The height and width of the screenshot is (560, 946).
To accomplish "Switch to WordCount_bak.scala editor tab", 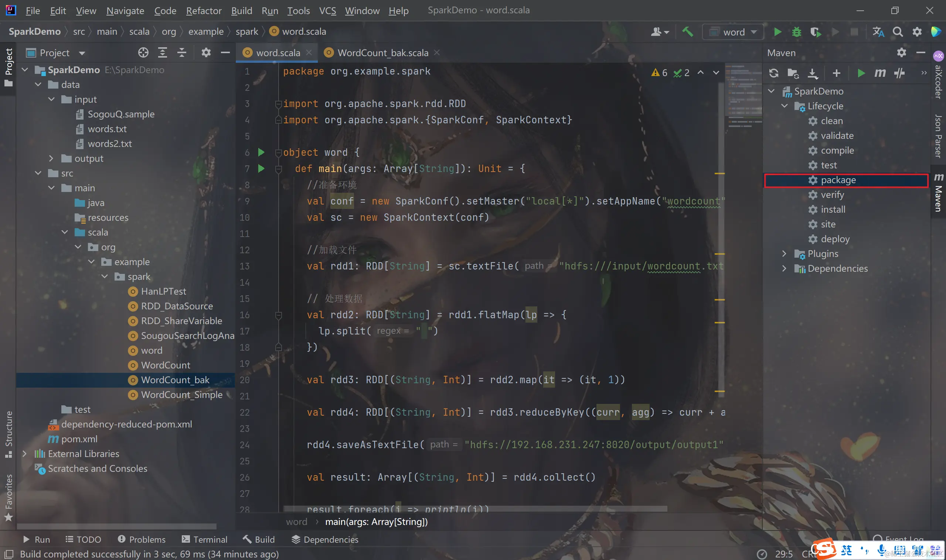I will (382, 53).
